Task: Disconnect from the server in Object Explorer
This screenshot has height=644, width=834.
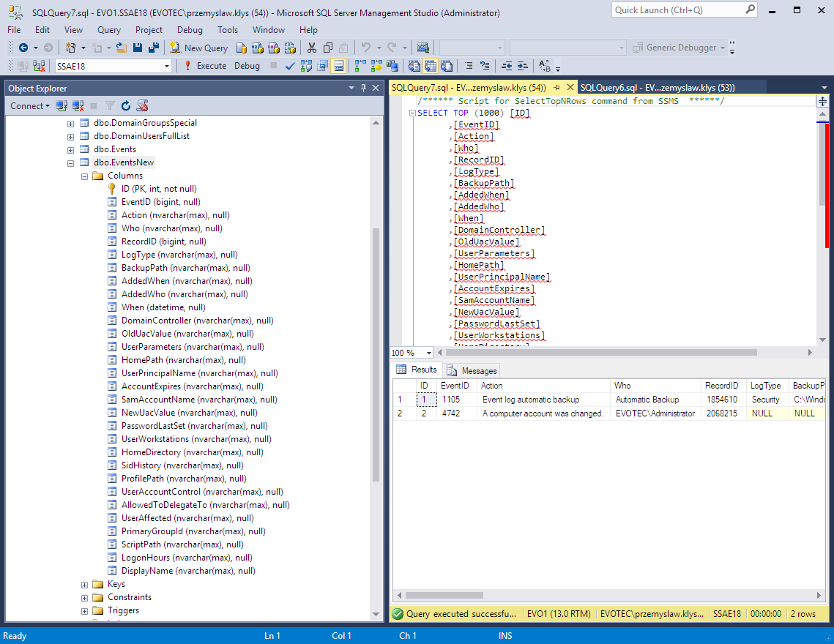Action: (x=78, y=105)
